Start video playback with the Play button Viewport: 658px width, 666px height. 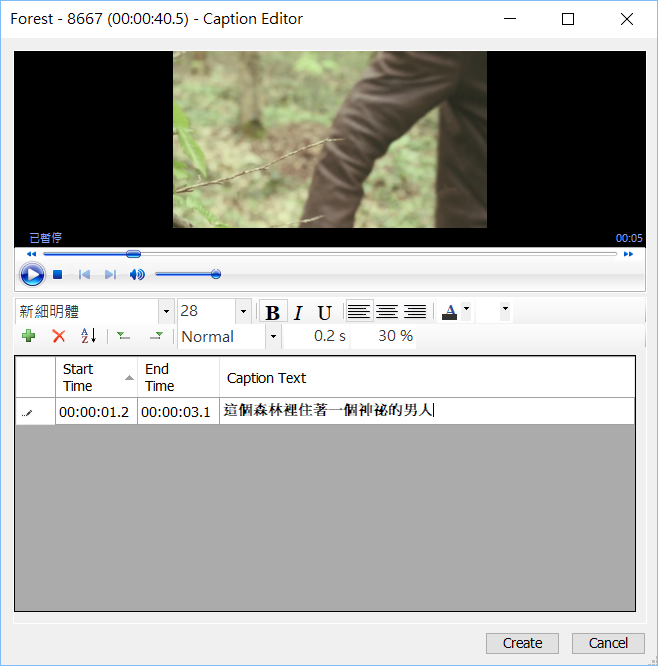(32, 274)
